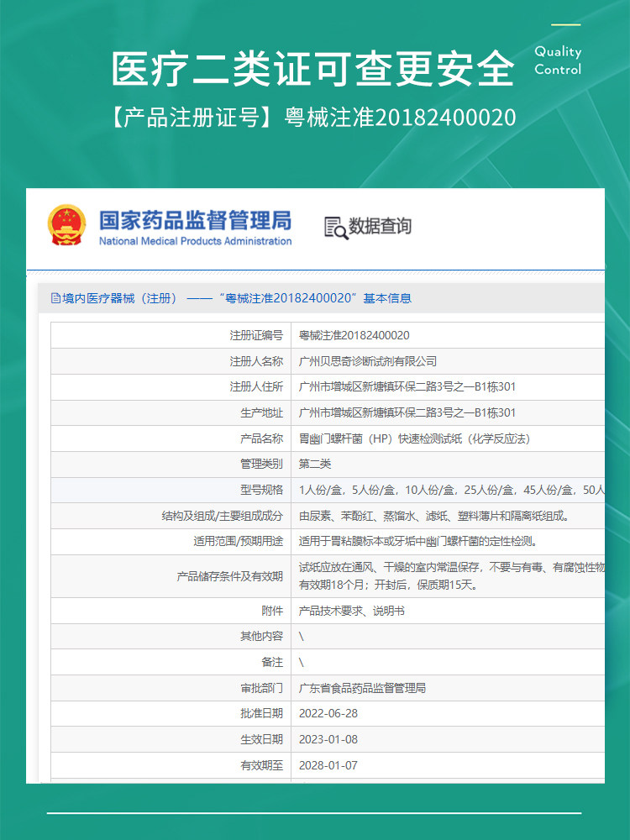Click the national emblem logo icon

click(x=66, y=225)
